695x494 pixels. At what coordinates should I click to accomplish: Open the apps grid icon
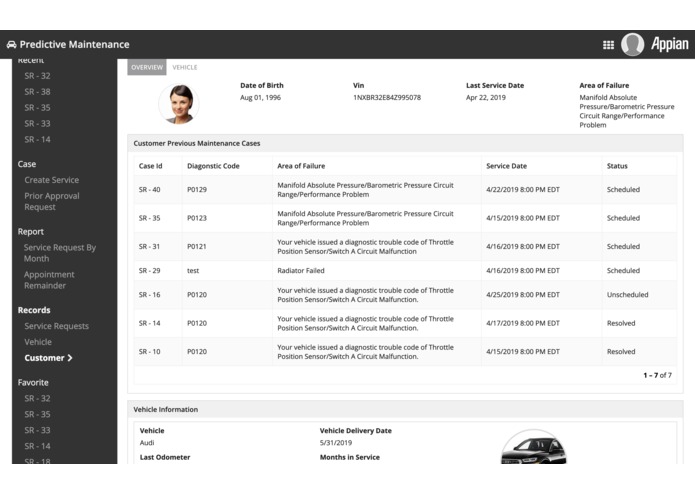tap(608, 45)
